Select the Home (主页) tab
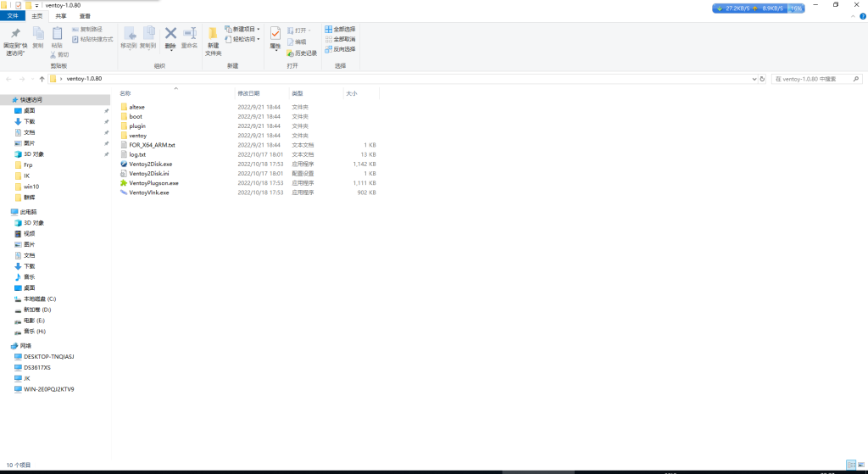 click(37, 16)
